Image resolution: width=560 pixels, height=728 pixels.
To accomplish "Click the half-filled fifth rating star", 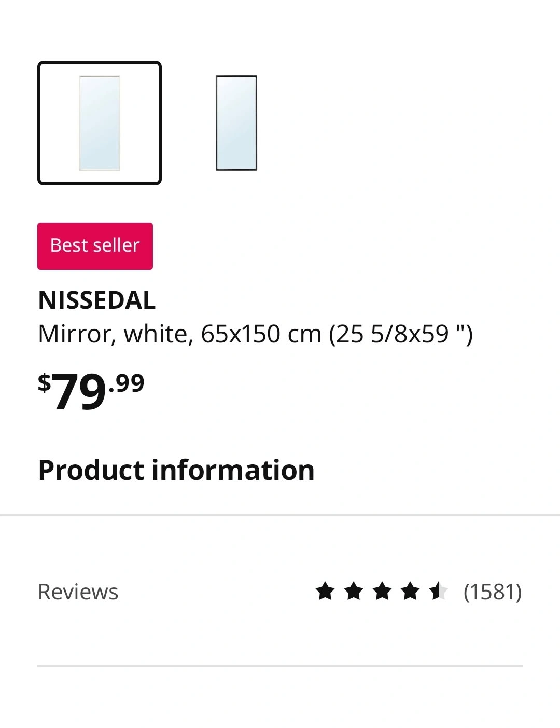I will (438, 591).
